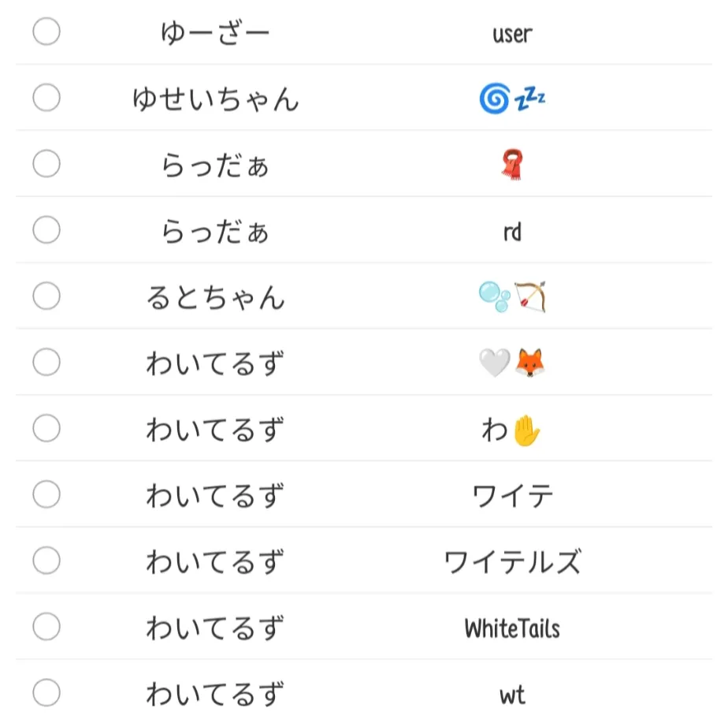Click the わ with raised hand emoji
The height and width of the screenshot is (719, 728).
coord(512,430)
